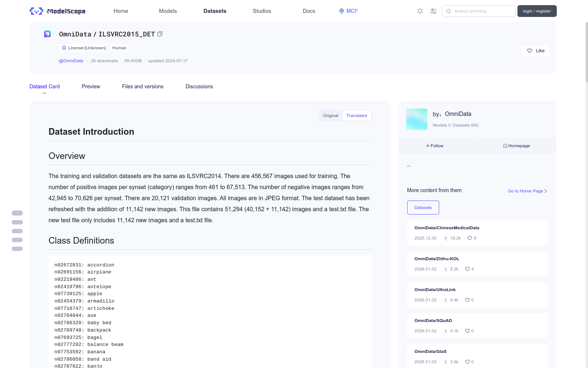
Task: Click the language switch icon
Action: (433, 11)
